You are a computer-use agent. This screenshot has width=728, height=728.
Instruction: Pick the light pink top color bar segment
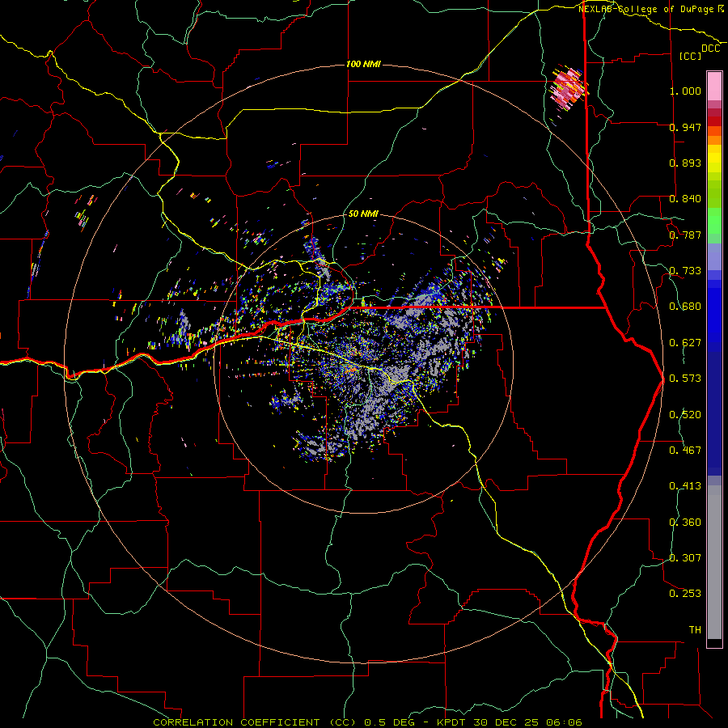pos(714,87)
